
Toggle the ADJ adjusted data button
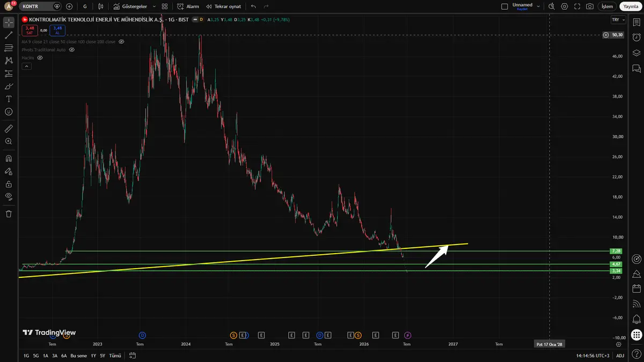(x=620, y=356)
